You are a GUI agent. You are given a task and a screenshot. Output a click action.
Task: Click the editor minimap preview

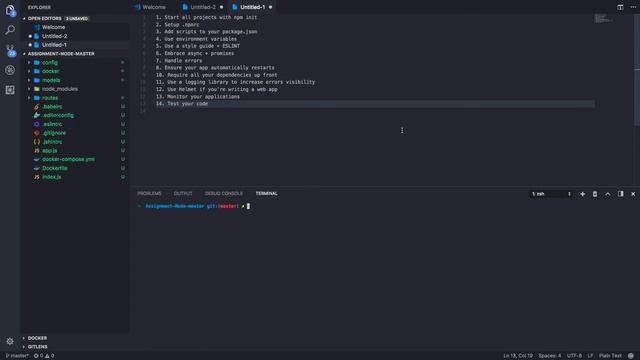[x=603, y=18]
